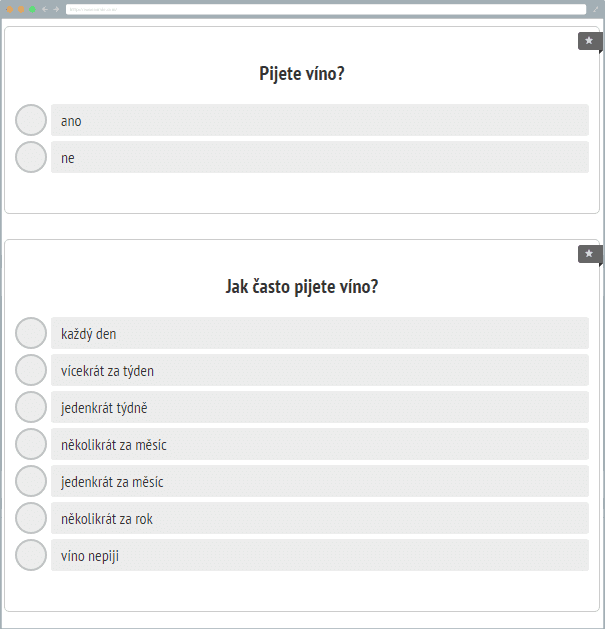Image resolution: width=605 pixels, height=629 pixels.
Task: Select the "víno nepiji" radio button
Action: [x=31, y=555]
